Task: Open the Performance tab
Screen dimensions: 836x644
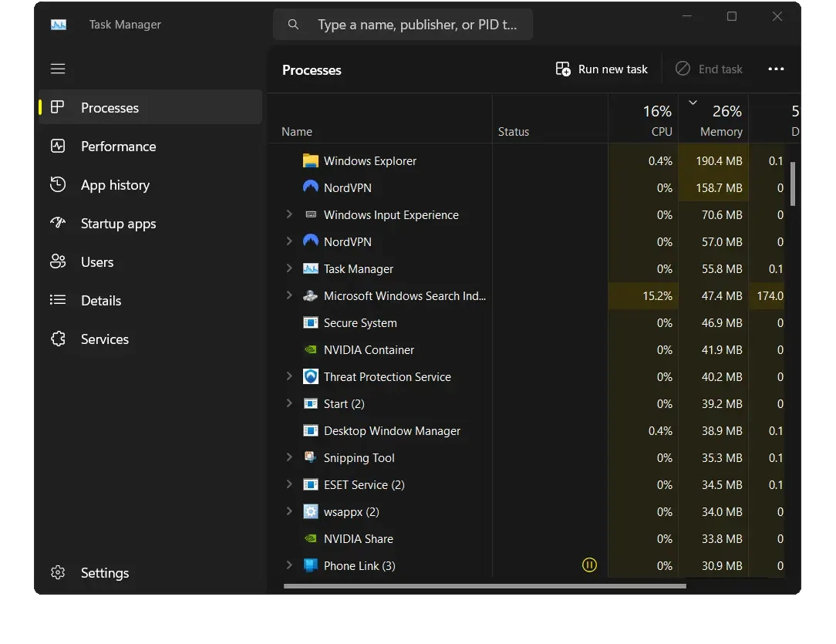Action: (150, 146)
